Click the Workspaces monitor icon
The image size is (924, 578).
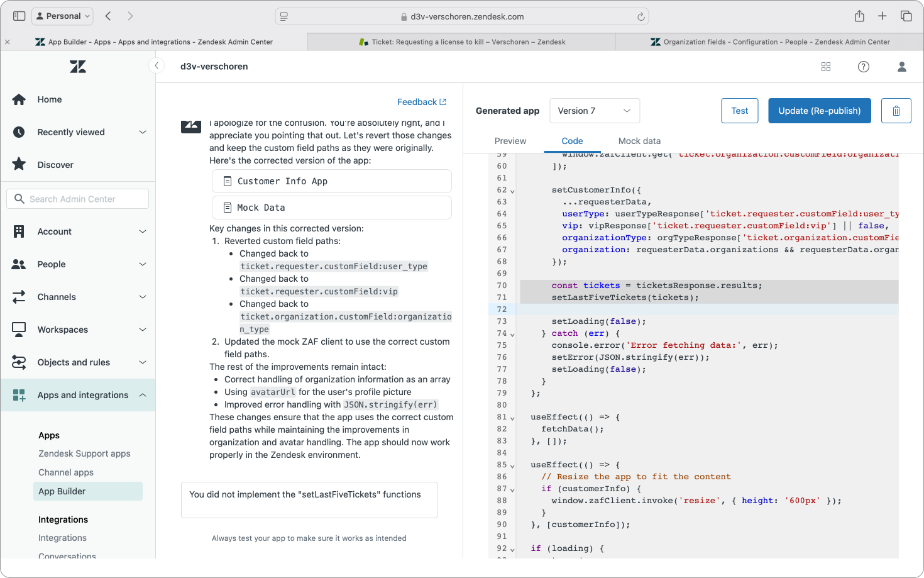(x=19, y=329)
